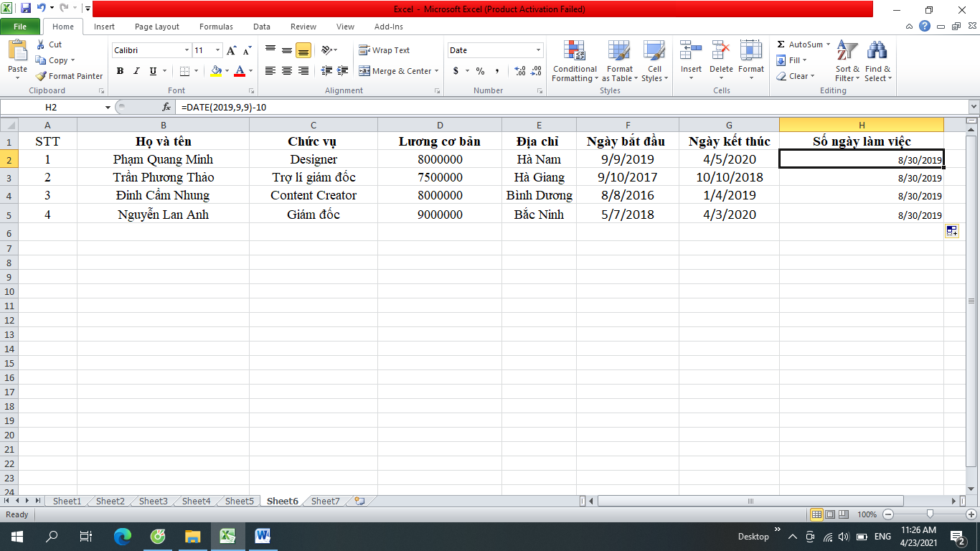Switch to the Data ribbon tab
980x551 pixels.
point(262,27)
